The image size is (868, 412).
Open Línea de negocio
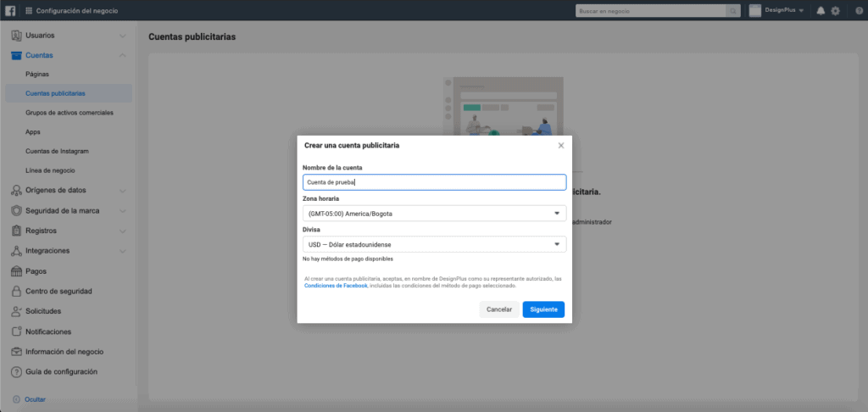[50, 170]
